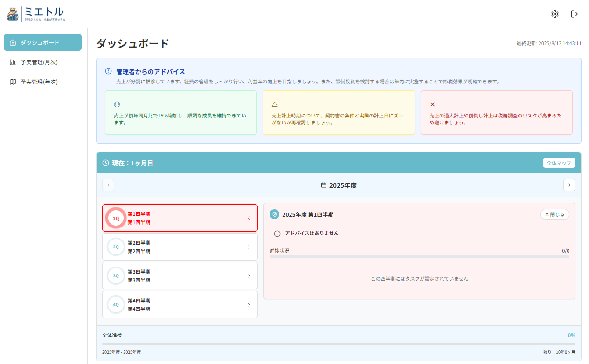
Task: Open ダッシュボード in the sidebar
Action: (42, 42)
